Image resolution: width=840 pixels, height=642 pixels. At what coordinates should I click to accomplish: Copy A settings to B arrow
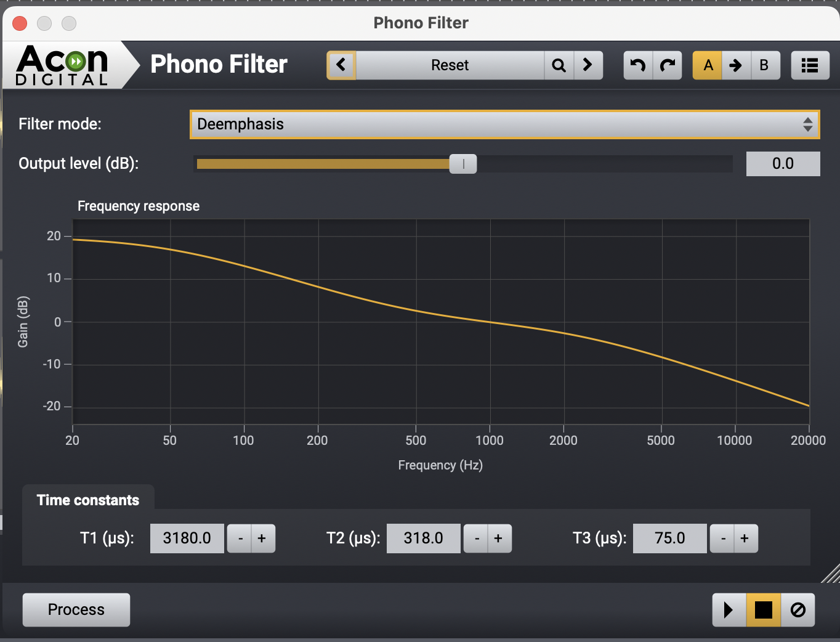pos(736,65)
